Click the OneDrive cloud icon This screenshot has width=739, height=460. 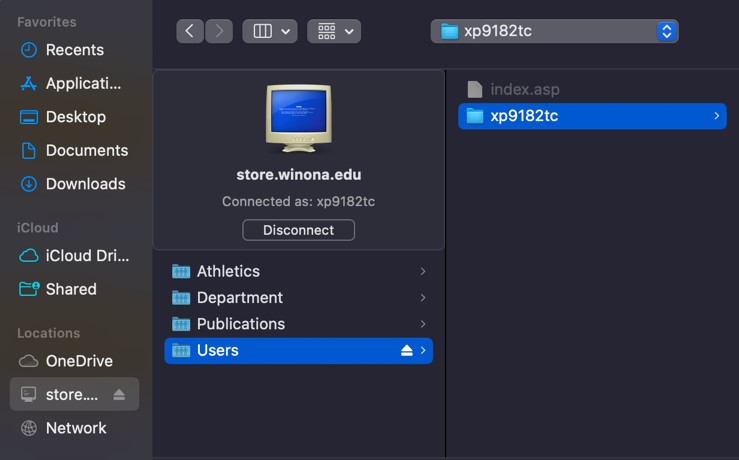[x=29, y=361]
